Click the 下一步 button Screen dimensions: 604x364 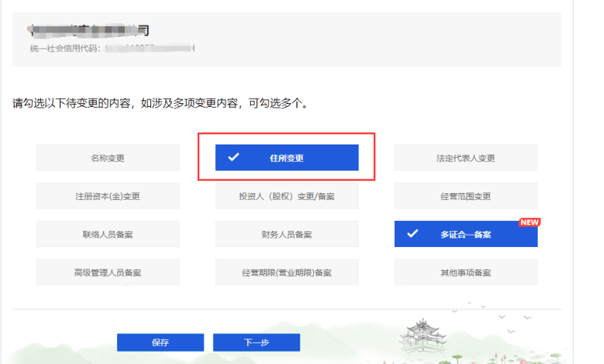point(257,342)
